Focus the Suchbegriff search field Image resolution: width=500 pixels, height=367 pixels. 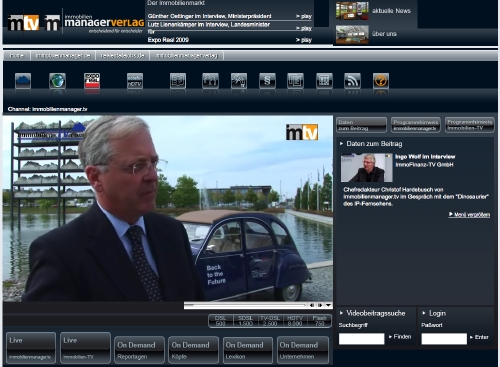[x=361, y=339]
